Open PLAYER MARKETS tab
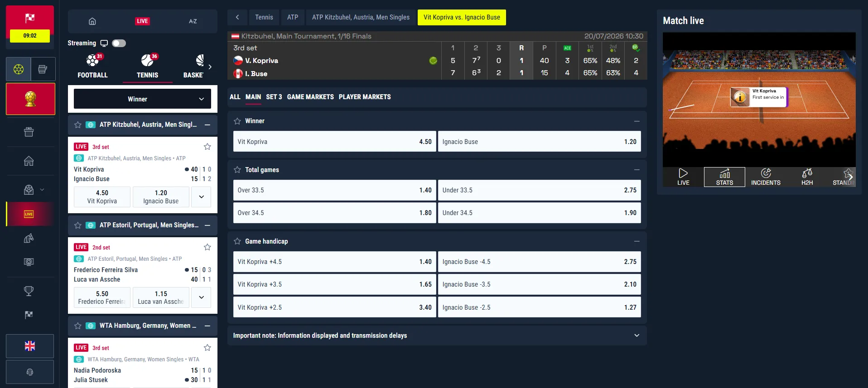The image size is (868, 388). (365, 97)
